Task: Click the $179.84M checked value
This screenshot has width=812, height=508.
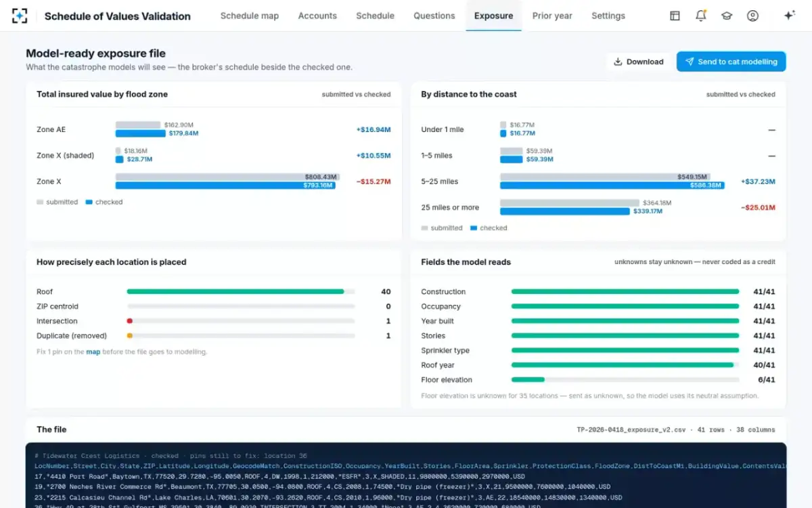Action: click(x=183, y=133)
